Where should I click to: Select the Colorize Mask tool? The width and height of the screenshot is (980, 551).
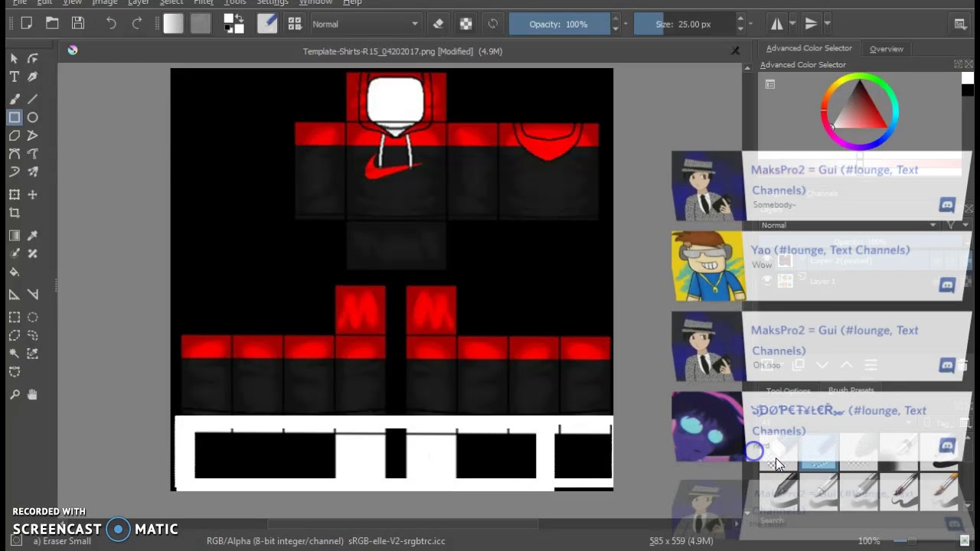pos(15,253)
